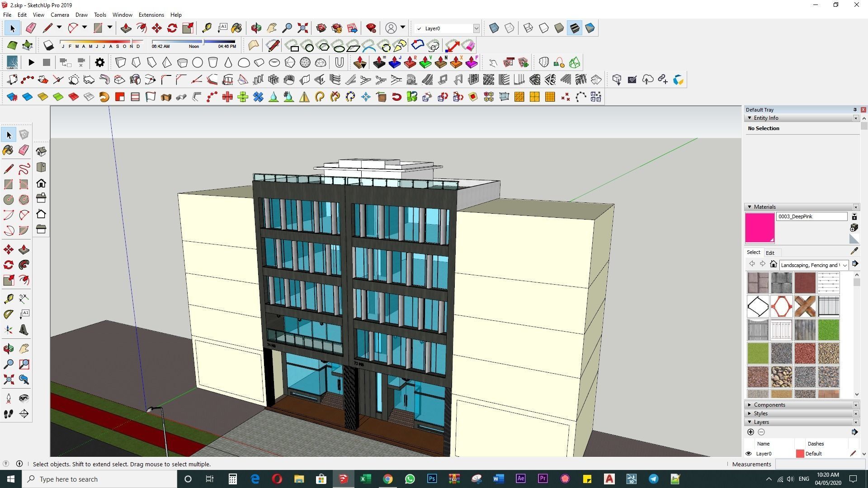Screen dimensions: 868x488
Task: Click the material name field 0003_DeepPink
Action: pos(811,216)
